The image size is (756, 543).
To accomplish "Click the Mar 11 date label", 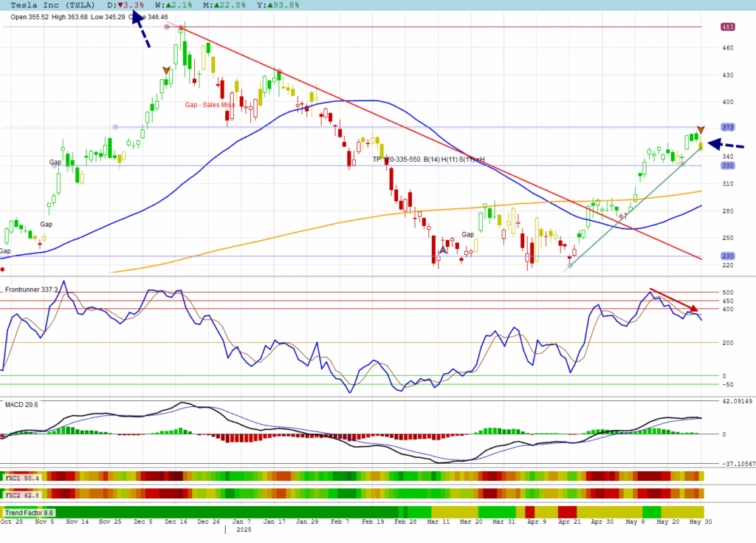I will click(439, 522).
